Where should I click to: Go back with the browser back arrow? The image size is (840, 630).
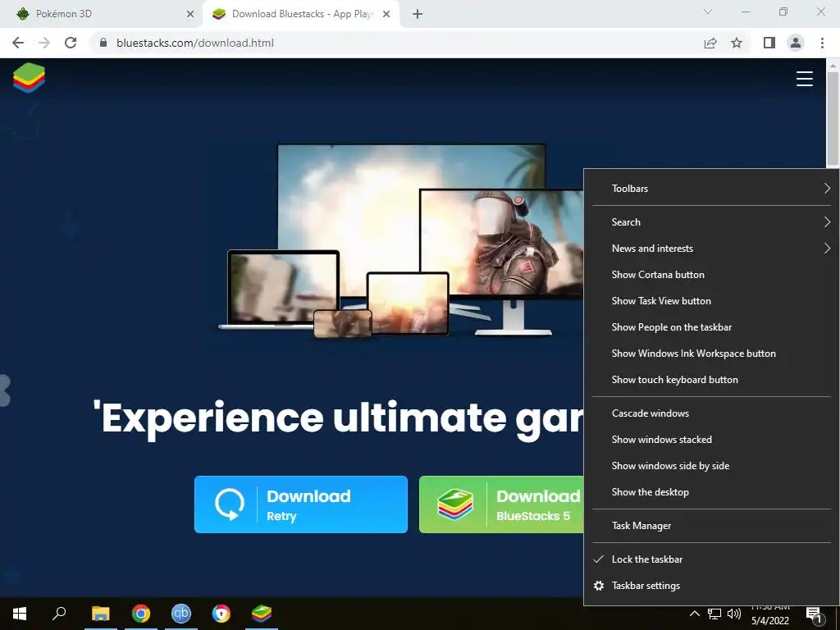tap(18, 43)
